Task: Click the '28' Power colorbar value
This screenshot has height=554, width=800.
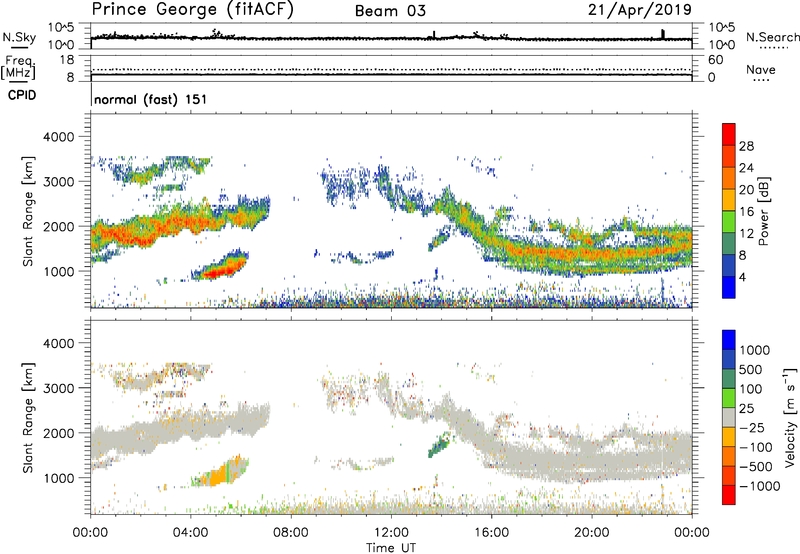Action: (746, 146)
